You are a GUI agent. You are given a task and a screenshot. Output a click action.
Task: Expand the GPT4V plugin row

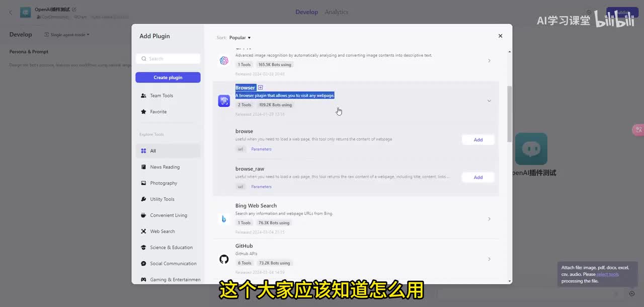tap(489, 60)
